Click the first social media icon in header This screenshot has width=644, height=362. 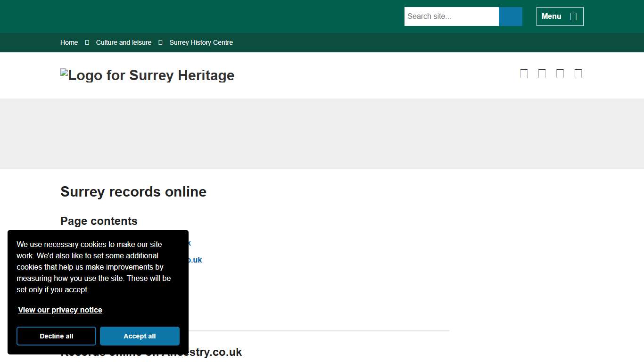524,74
